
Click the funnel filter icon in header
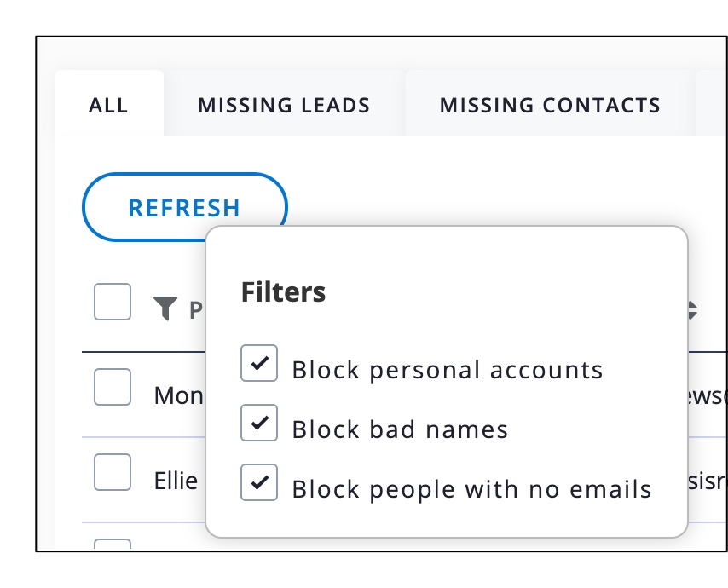coord(166,308)
